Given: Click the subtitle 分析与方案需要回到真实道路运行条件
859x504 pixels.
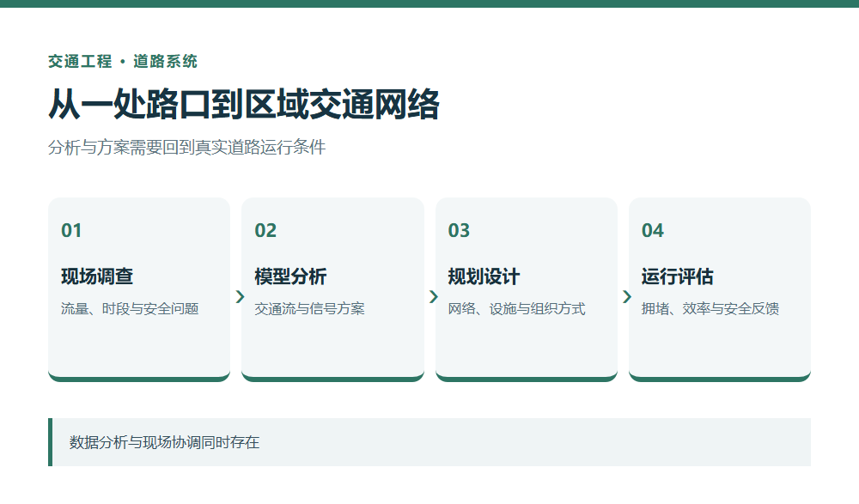Looking at the screenshot, I should (186, 148).
